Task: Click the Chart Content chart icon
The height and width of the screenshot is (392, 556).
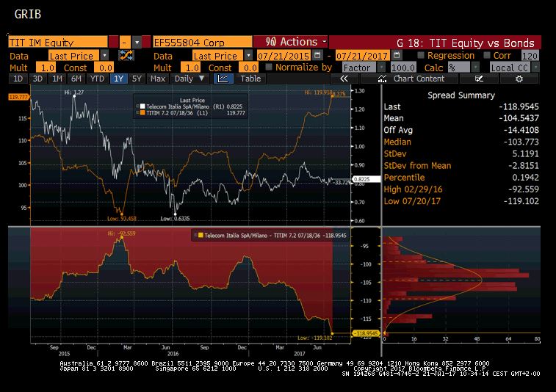Action: coord(382,79)
